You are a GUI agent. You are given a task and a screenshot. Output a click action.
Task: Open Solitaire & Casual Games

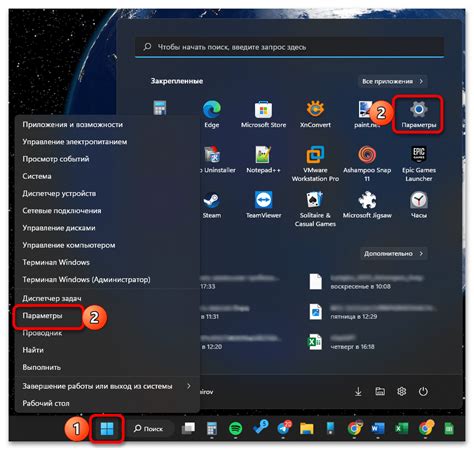click(x=315, y=209)
